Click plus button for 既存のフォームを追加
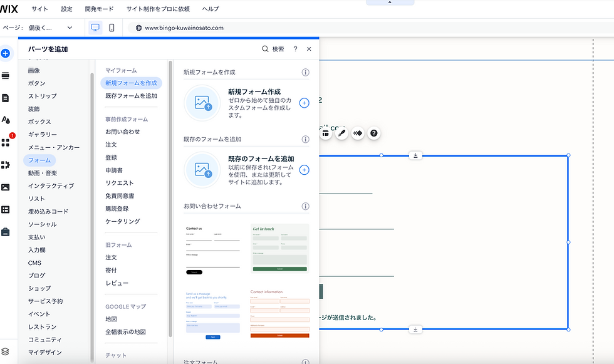This screenshot has width=614, height=364. (x=304, y=170)
